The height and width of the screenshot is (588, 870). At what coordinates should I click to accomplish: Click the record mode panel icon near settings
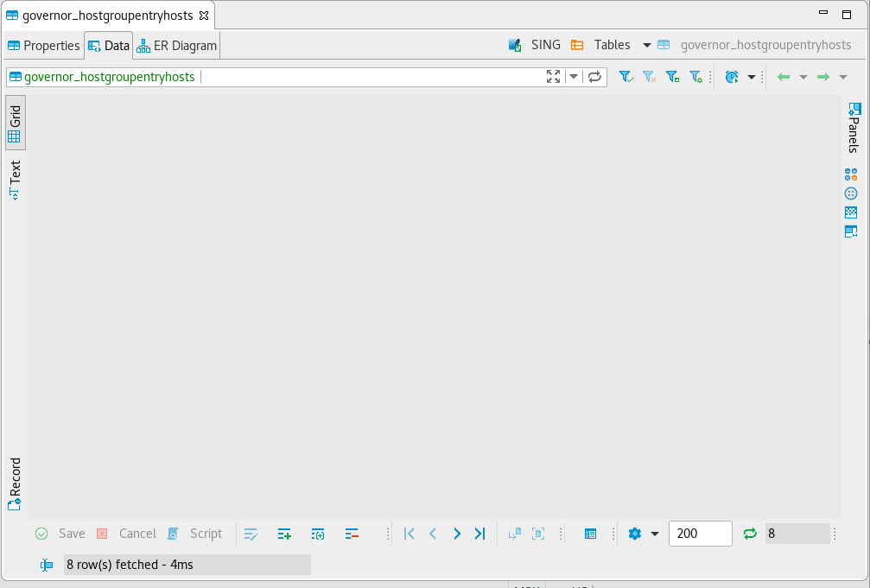pos(590,534)
